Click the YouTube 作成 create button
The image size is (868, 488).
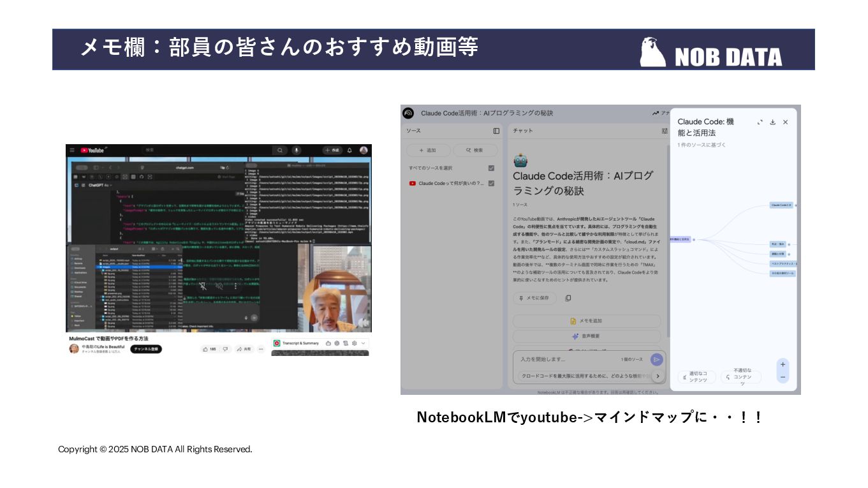pos(332,151)
